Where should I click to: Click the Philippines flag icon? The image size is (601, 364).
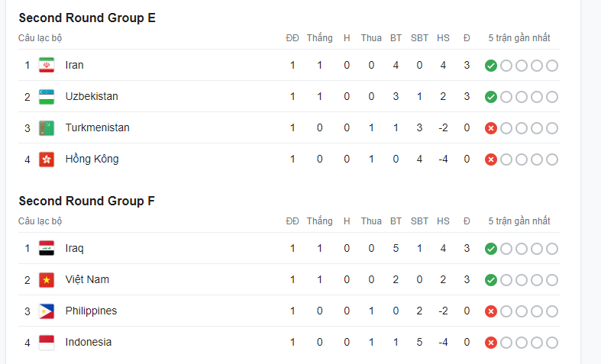47,311
